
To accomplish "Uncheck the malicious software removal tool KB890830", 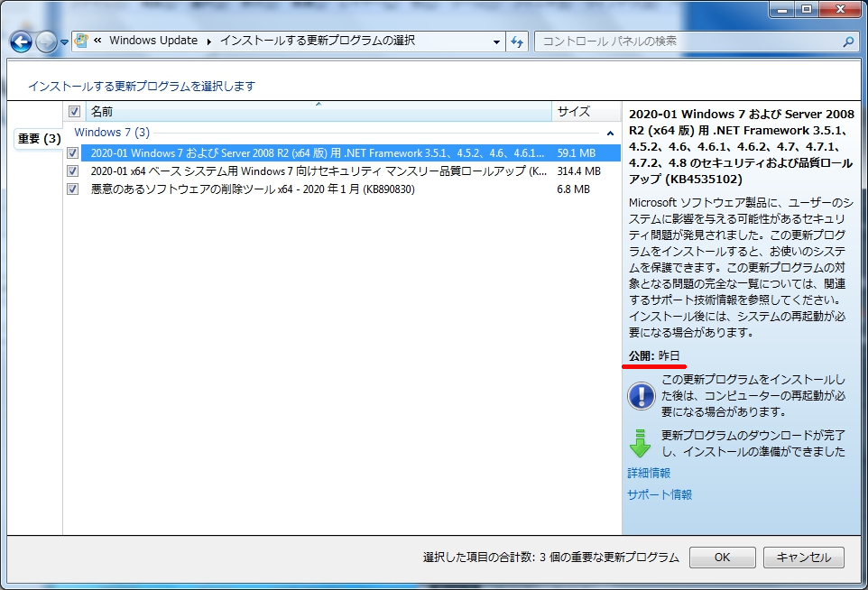I will (x=73, y=189).
